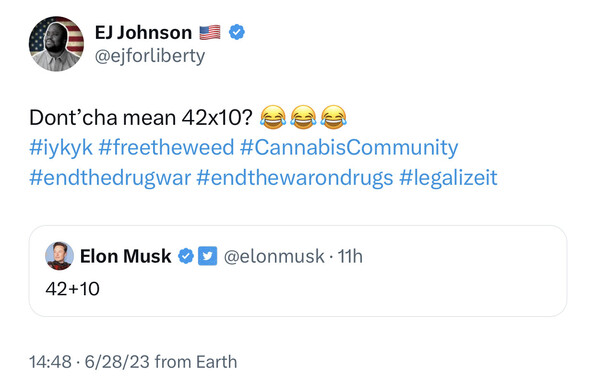The width and height of the screenshot is (596, 386).
Task: Click Elon Musk's avatar in quoted tweet
Action: point(59,256)
